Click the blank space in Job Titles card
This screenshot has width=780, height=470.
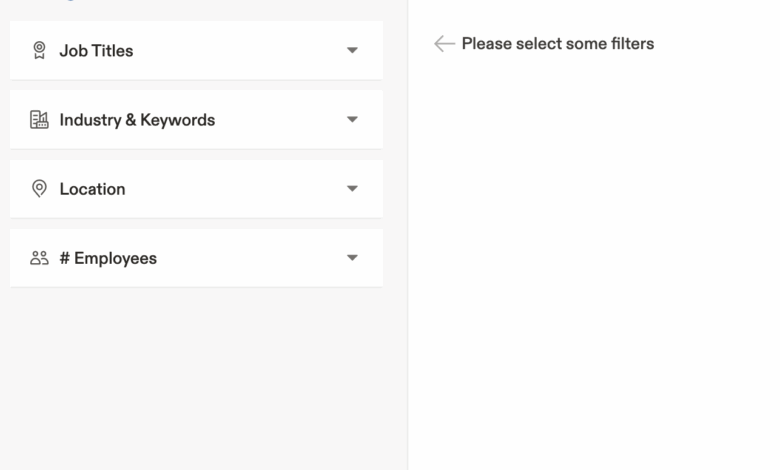click(240, 51)
